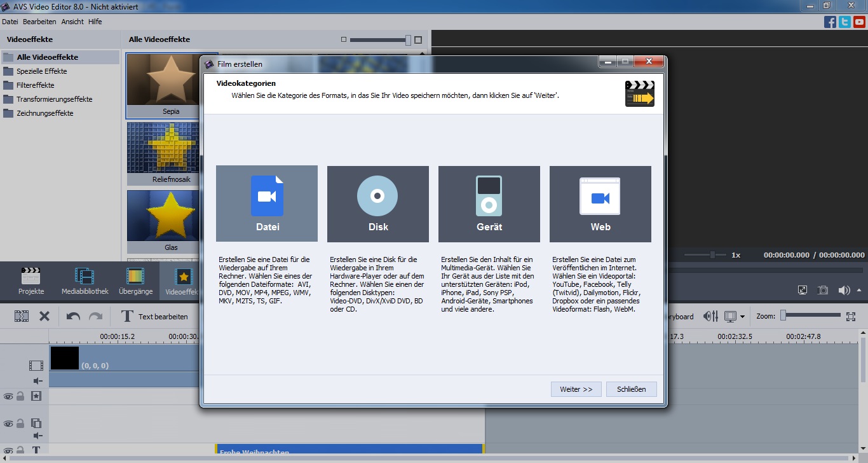Click the Weiter >> button

coord(576,389)
